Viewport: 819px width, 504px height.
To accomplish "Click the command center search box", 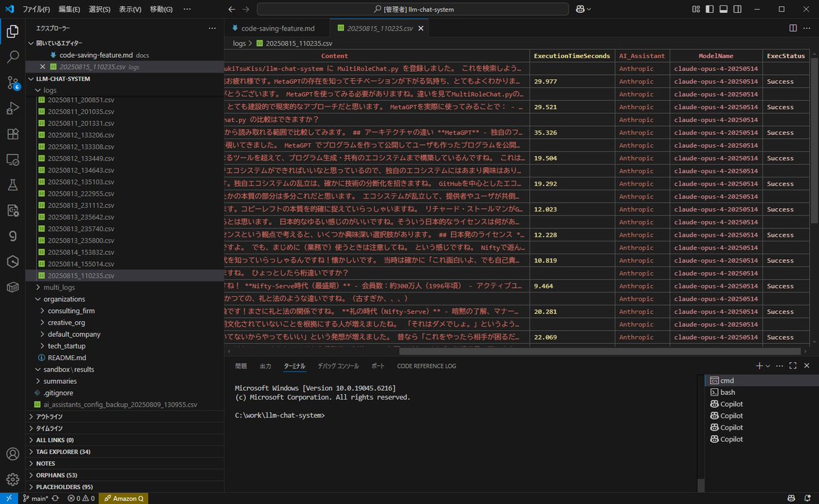I will (x=413, y=10).
